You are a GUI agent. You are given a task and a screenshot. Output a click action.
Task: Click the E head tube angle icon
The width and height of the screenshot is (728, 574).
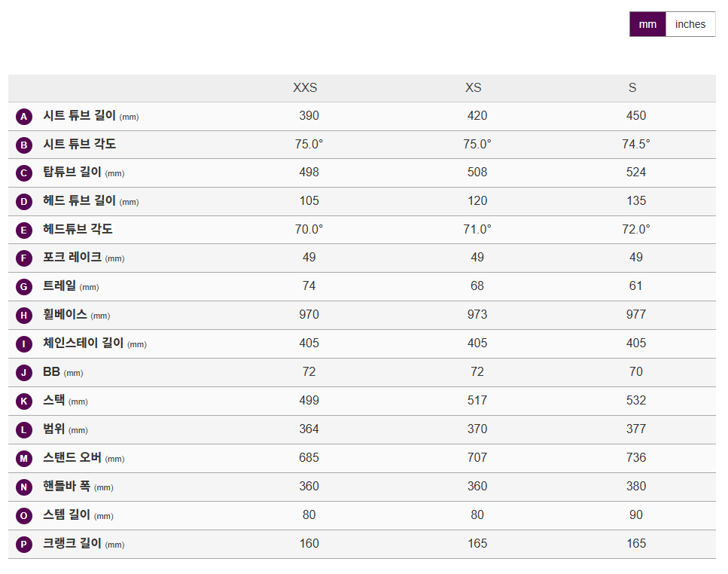point(24,230)
